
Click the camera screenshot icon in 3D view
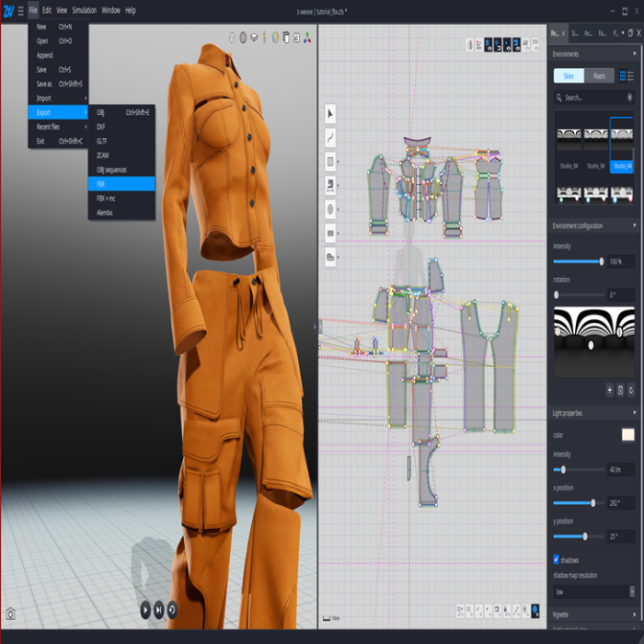[10, 614]
